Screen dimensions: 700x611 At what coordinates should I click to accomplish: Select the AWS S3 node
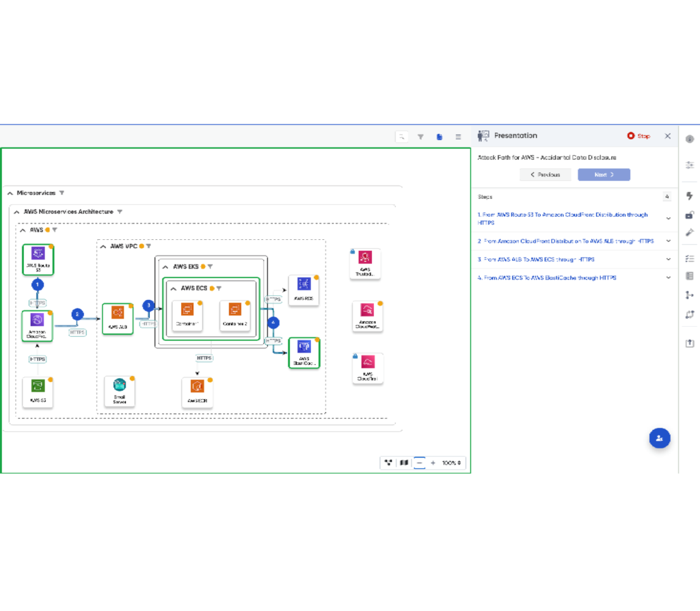pyautogui.click(x=38, y=392)
